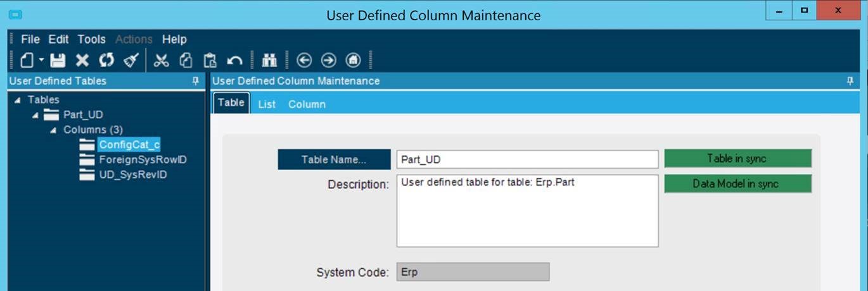Go back with the left arrow icon
868x291 pixels.
click(x=304, y=60)
